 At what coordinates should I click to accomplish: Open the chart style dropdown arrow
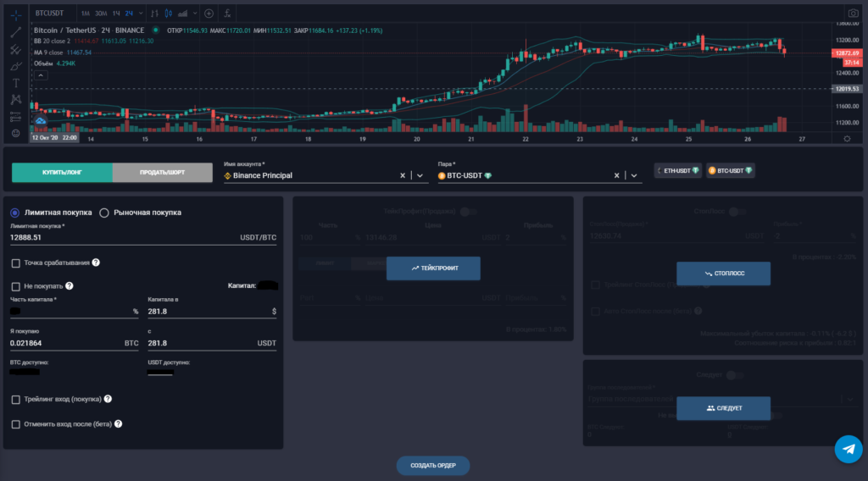point(195,14)
